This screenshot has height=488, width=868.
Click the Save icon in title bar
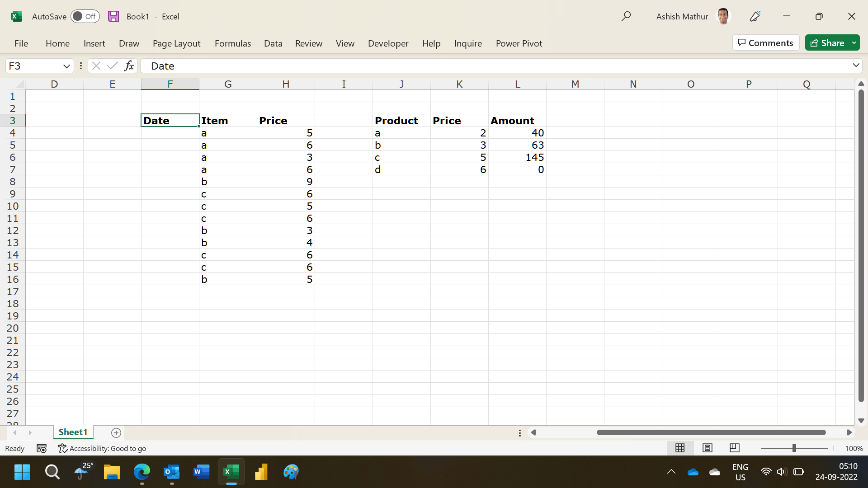pyautogui.click(x=113, y=16)
